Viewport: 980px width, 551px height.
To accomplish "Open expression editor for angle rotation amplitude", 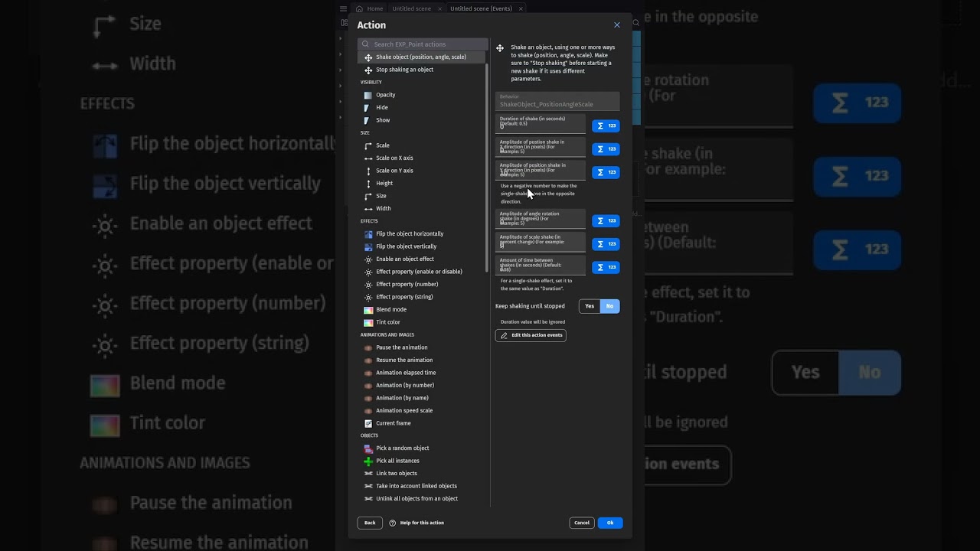I will [x=606, y=221].
